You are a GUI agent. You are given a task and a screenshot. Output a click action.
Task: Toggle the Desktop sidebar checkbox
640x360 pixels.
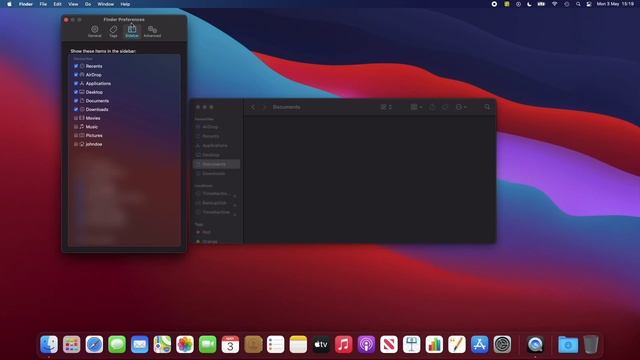click(76, 92)
